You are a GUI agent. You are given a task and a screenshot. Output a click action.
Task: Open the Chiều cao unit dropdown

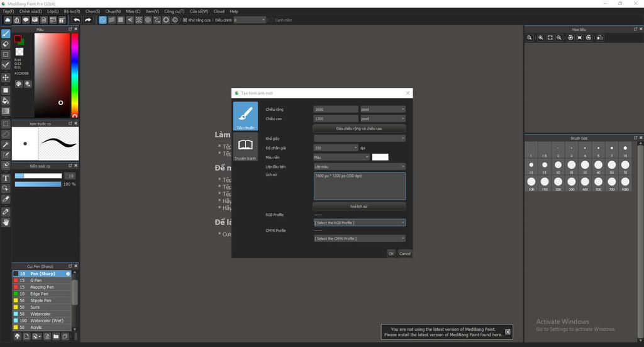[383, 119]
